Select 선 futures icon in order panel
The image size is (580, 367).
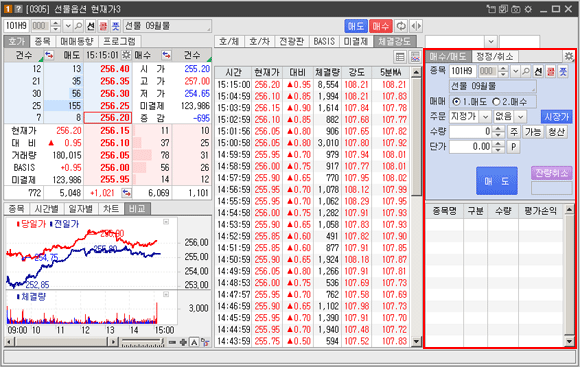(538, 71)
